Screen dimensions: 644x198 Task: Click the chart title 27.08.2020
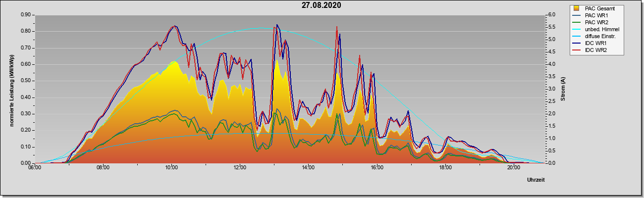tap(322, 5)
